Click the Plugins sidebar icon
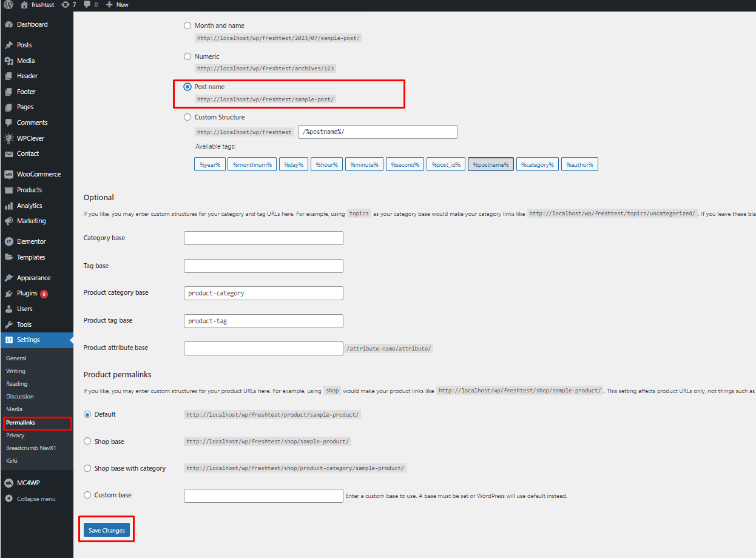 (8, 294)
